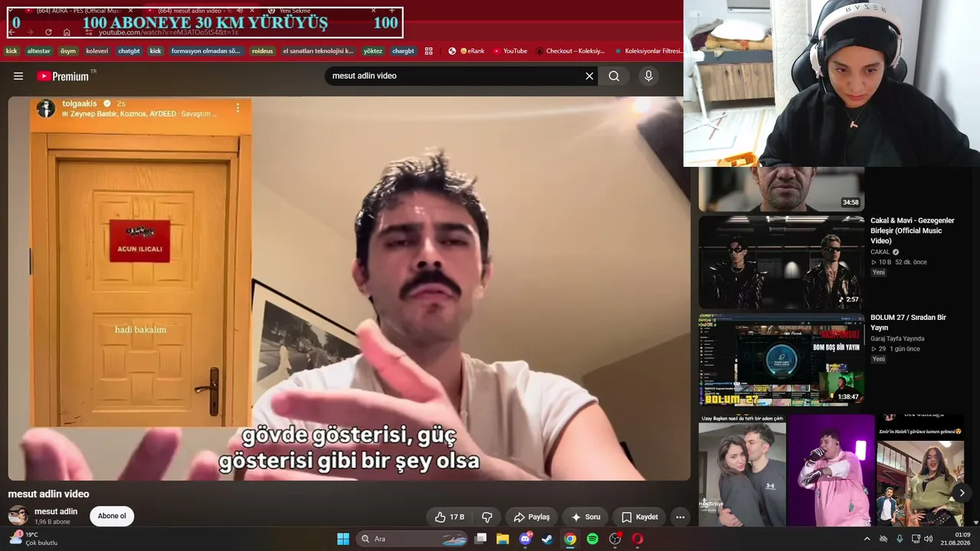Open BOLUM 27 stream thumbnail
This screenshot has height=551, width=980.
tap(781, 360)
